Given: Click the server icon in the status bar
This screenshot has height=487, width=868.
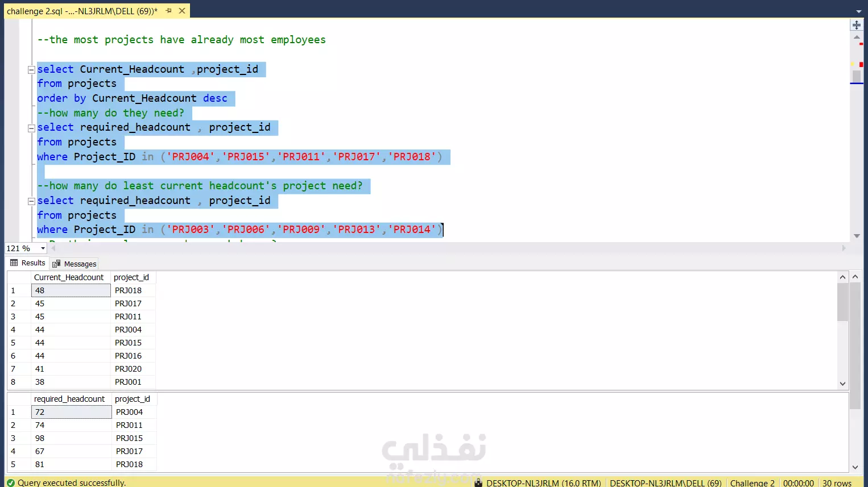Looking at the screenshot, I should tap(478, 483).
